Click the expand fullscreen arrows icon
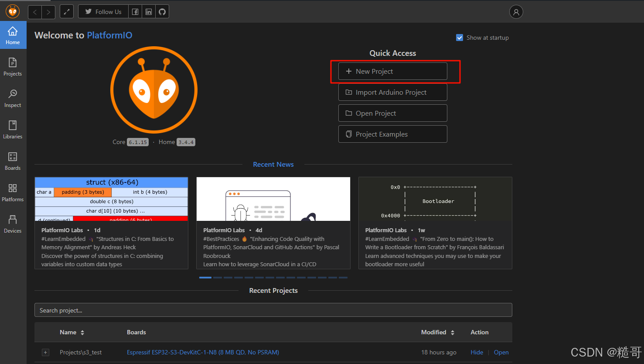The width and height of the screenshot is (644, 364). coord(66,12)
